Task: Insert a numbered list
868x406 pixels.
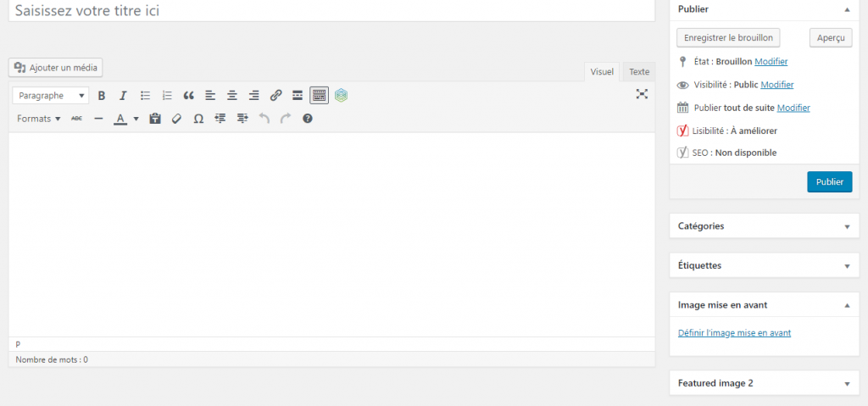Action: [167, 96]
